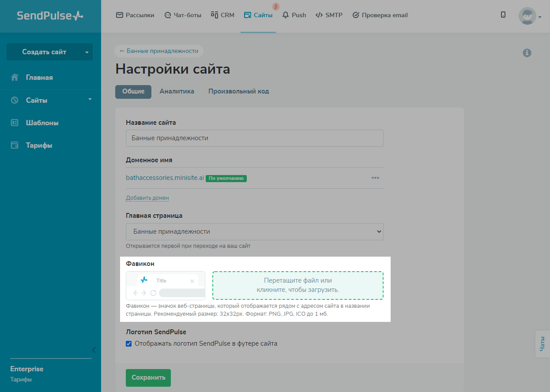This screenshot has width=550, height=392.
Task: Click the templates icon beside Шаблоны
Action: pyautogui.click(x=15, y=123)
